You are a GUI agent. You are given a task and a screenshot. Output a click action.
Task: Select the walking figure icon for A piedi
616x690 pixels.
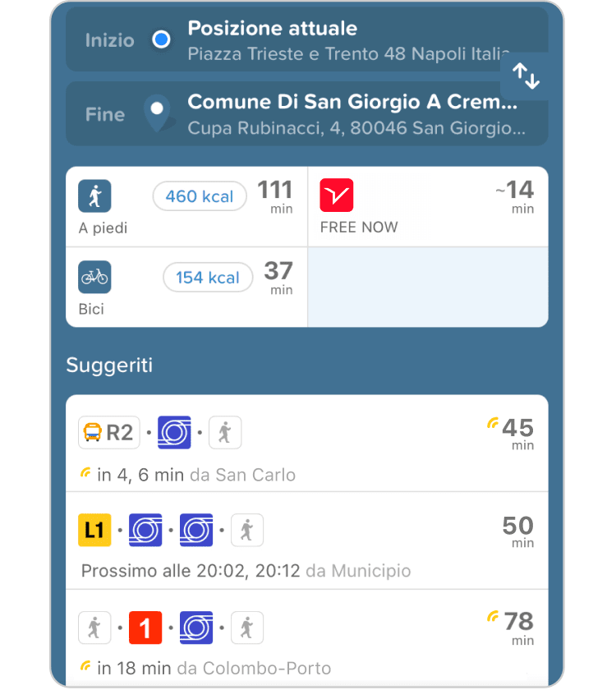pos(94,196)
